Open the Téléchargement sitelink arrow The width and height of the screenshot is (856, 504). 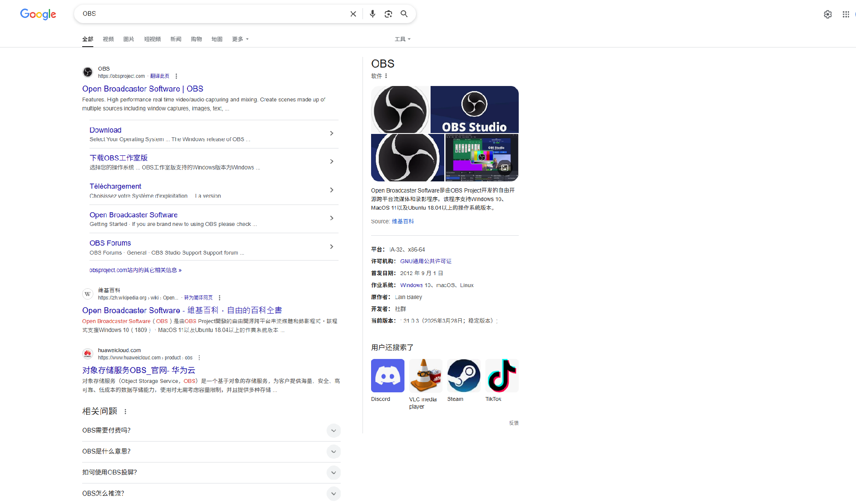click(x=332, y=190)
